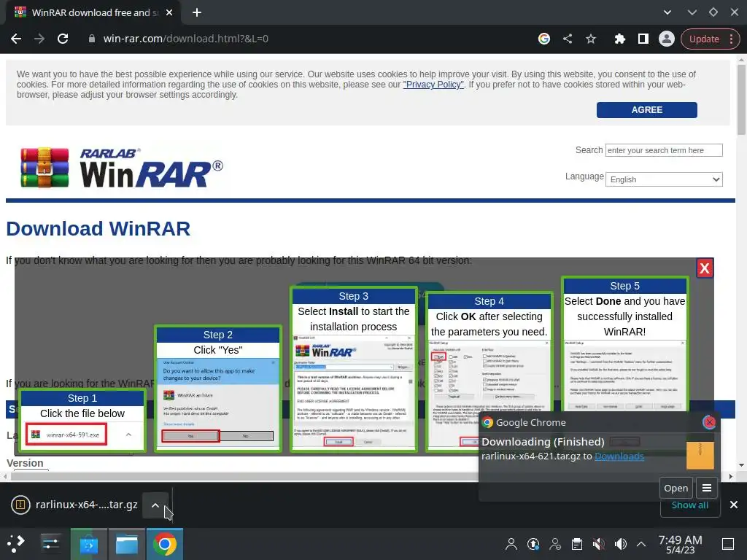Screen dimensions: 747x560
Task: Switch to Chrome in the taskbar
Action: [x=165, y=544]
